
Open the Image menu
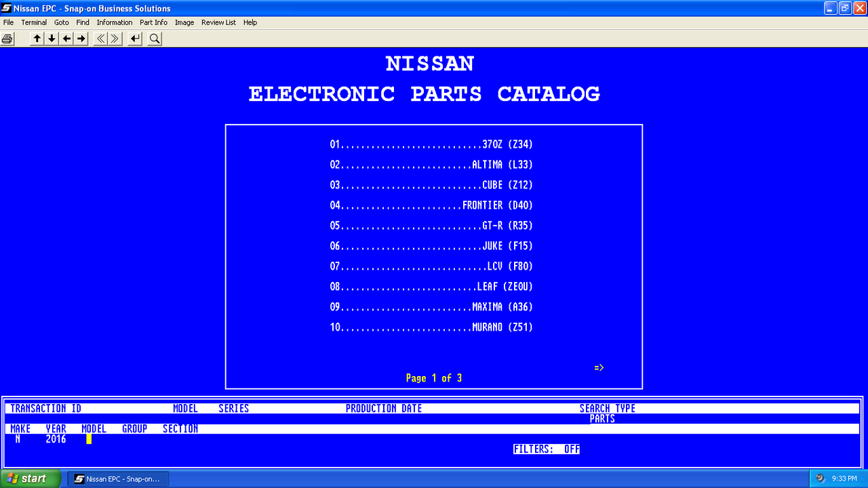[184, 22]
